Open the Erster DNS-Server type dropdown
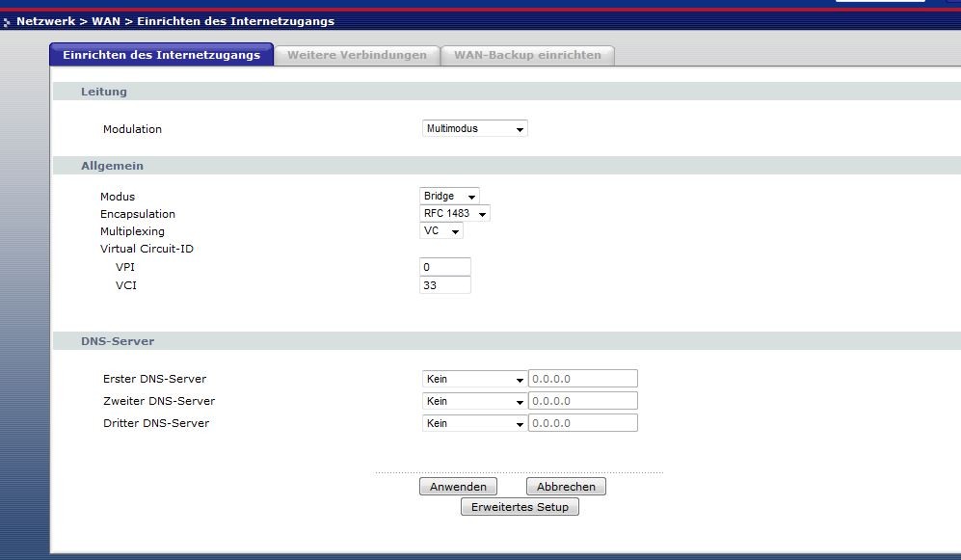Screen dimensions: 961x560 tap(474, 379)
